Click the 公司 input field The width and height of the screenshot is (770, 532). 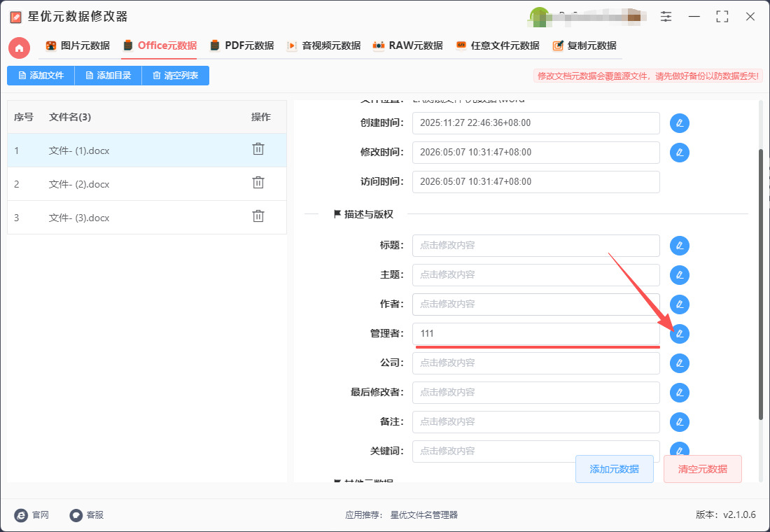pos(535,363)
